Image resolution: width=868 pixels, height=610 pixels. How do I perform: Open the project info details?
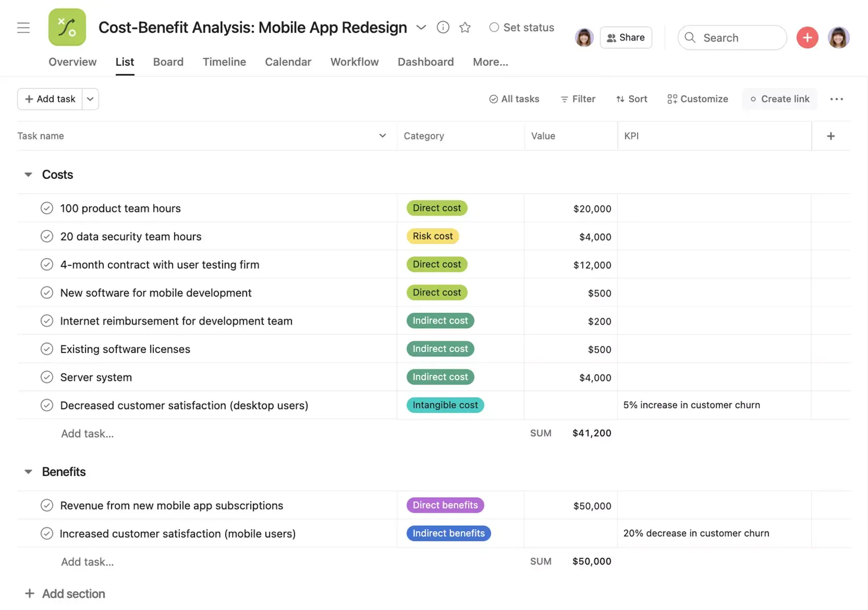[x=443, y=27]
